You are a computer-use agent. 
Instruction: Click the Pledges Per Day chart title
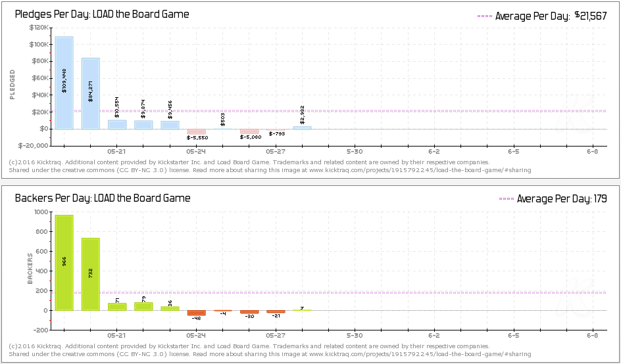102,14
